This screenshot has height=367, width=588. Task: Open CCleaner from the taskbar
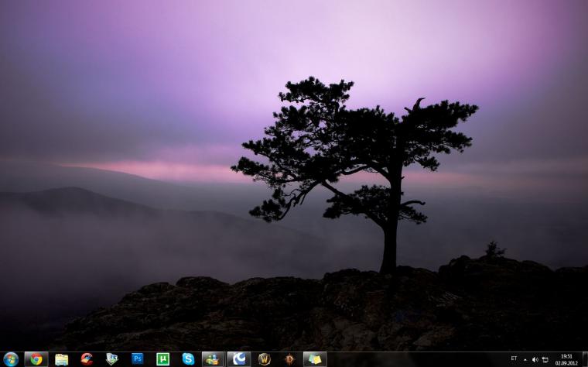click(87, 359)
